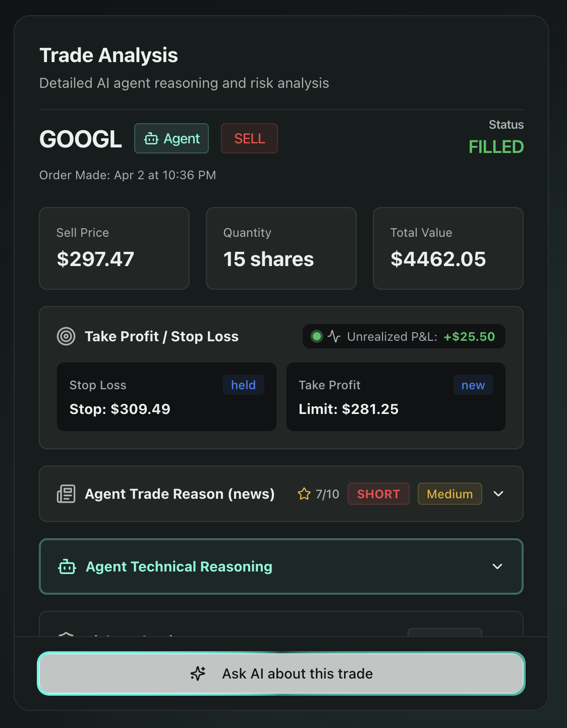Click the SELL badge
The width and height of the screenshot is (567, 728).
249,138
